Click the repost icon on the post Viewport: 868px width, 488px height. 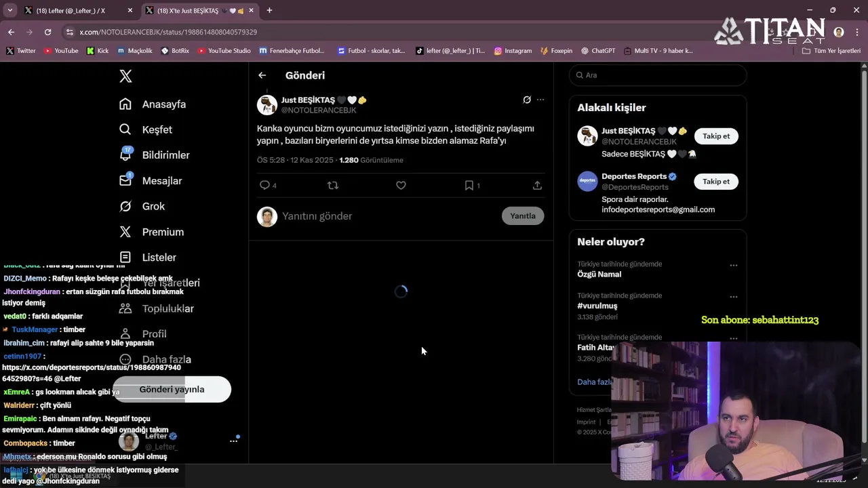333,185
